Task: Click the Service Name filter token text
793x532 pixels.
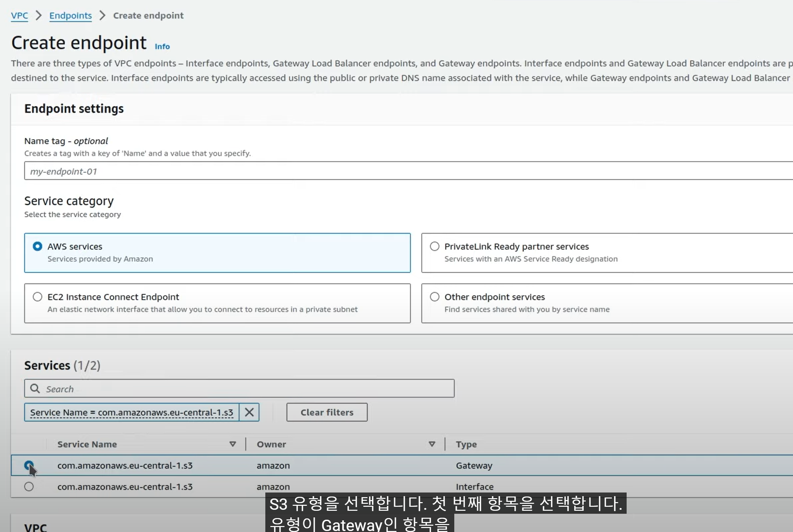Action: click(132, 412)
